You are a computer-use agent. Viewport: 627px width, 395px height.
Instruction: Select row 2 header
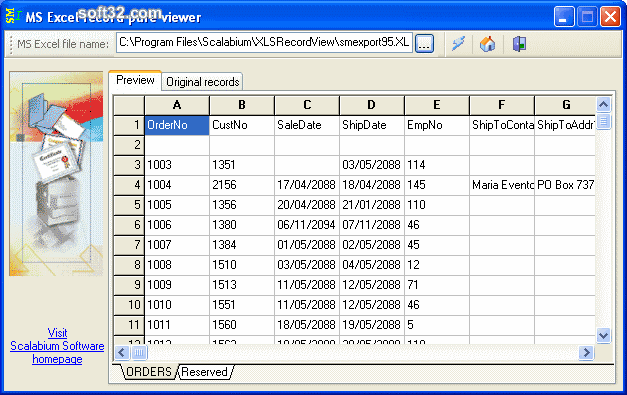[x=129, y=145]
